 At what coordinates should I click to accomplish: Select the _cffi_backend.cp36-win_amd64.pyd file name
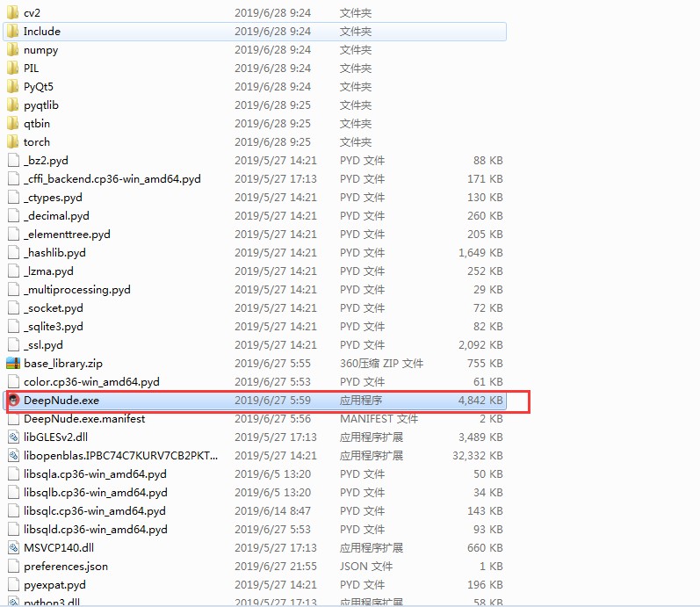tap(112, 179)
